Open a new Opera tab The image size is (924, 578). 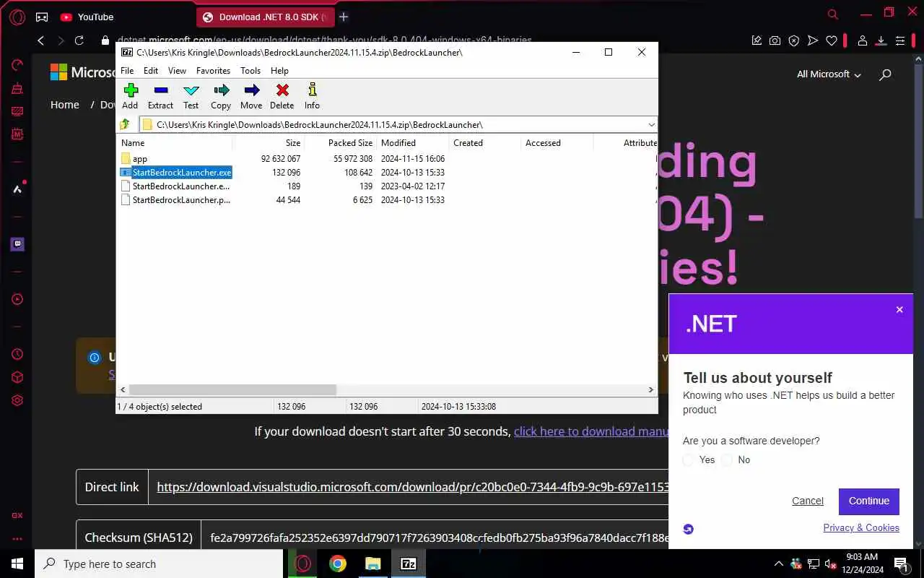coord(344,17)
